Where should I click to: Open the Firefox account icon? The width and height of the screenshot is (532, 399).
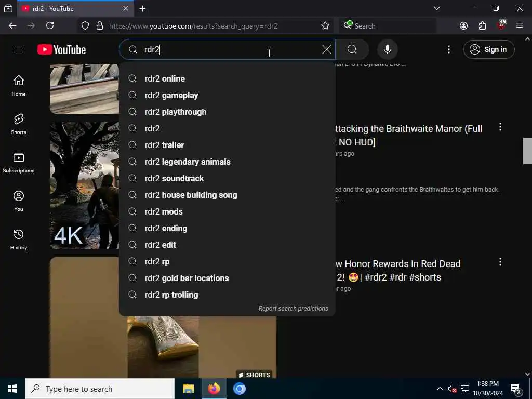click(x=463, y=26)
